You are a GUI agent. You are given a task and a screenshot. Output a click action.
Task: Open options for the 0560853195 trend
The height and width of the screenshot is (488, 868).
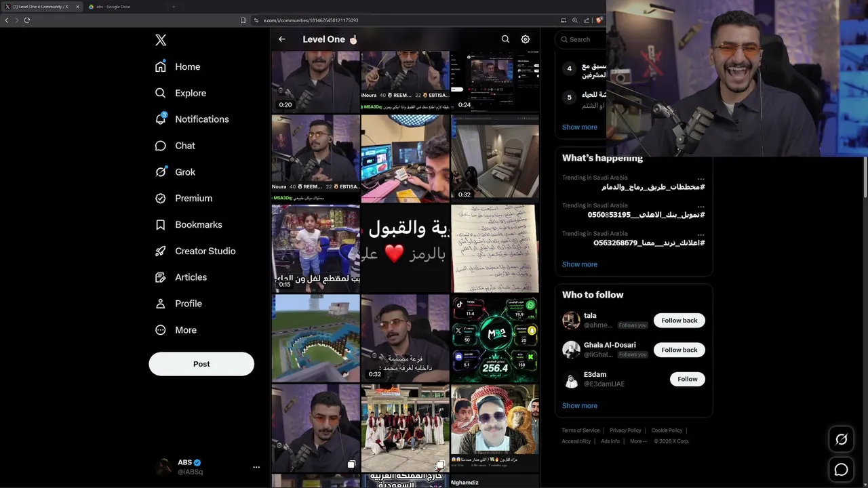click(701, 206)
